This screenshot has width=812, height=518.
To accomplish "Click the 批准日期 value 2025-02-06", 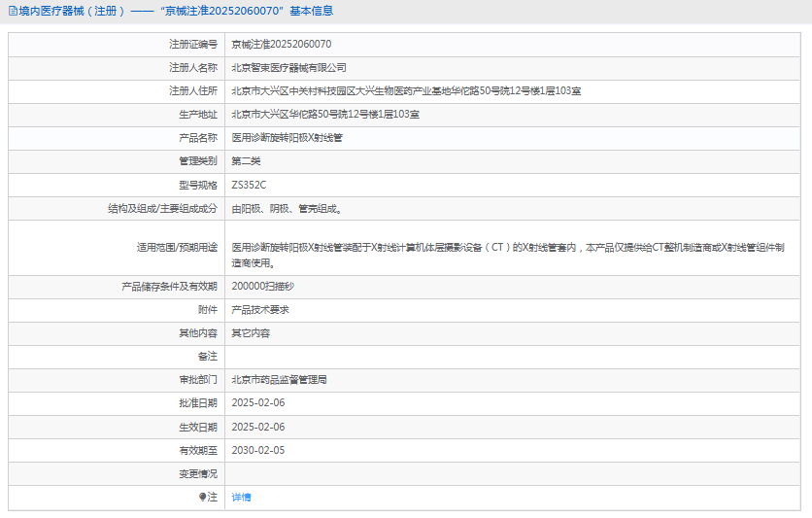I will (258, 403).
